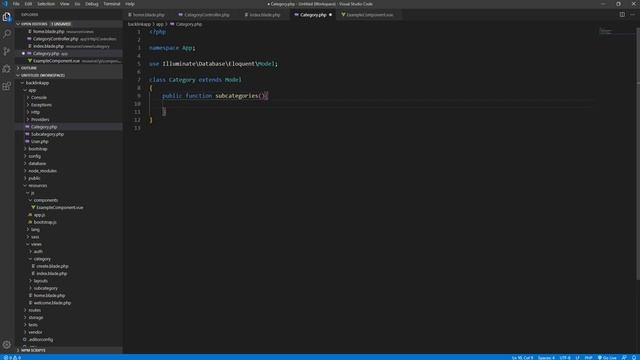Click the editor vertical scrollbar
This screenshot has width=640, height=360.
(638, 153)
